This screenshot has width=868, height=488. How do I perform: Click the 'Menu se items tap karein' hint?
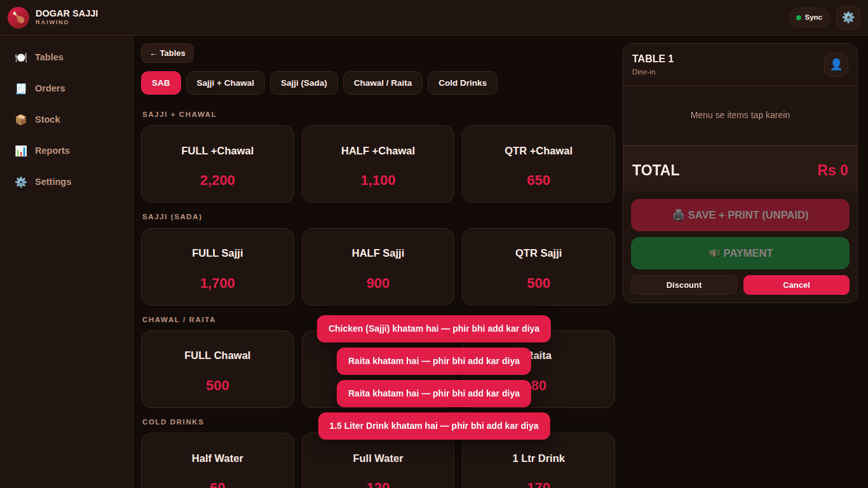[x=740, y=115]
